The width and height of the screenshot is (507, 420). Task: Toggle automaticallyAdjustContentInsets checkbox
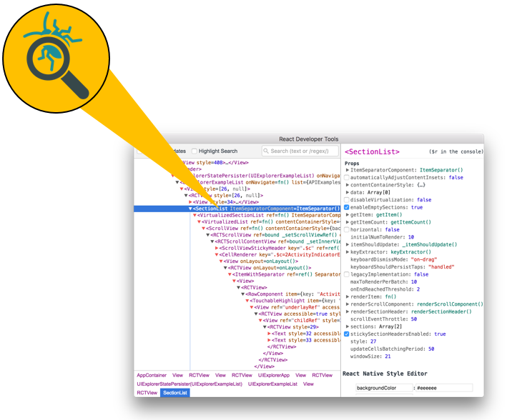[347, 178]
